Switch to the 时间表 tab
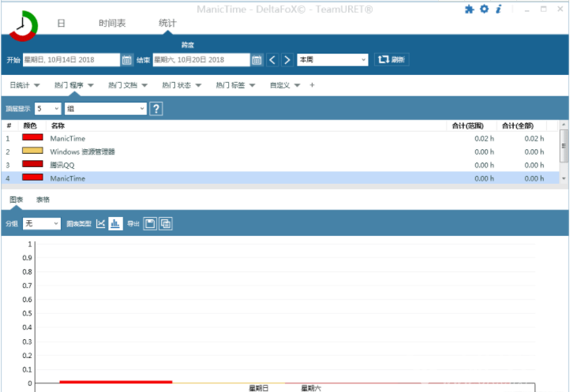Image resolution: width=570 pixels, height=392 pixels. point(112,23)
